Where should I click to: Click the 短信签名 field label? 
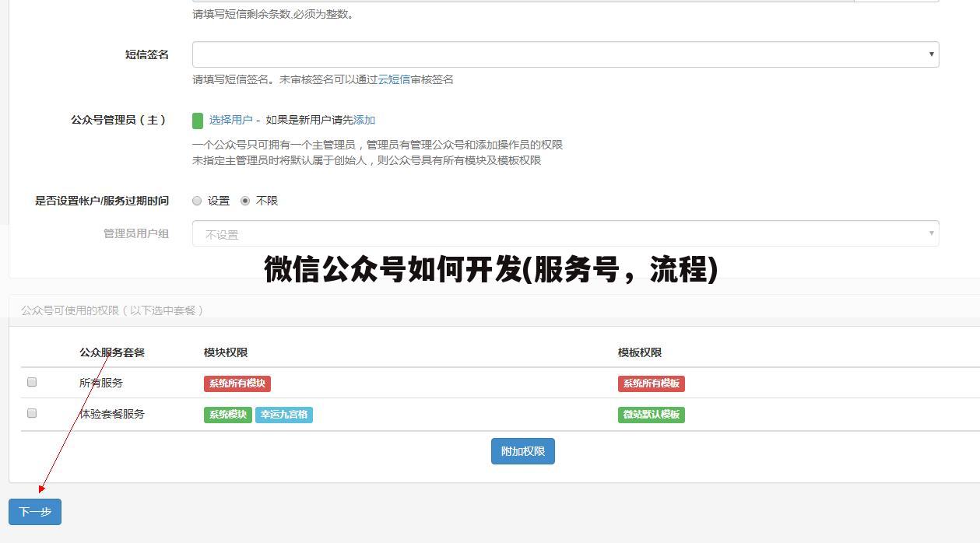pos(147,54)
